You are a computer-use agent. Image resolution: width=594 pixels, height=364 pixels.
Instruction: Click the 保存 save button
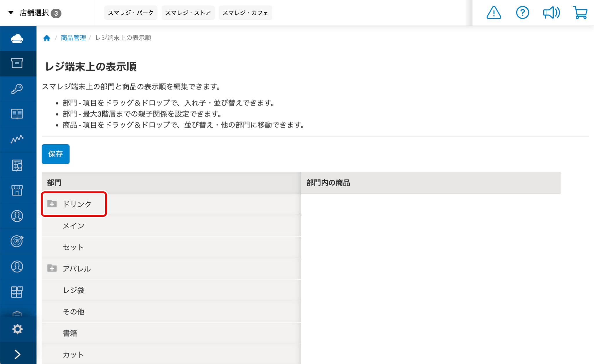[x=55, y=154]
